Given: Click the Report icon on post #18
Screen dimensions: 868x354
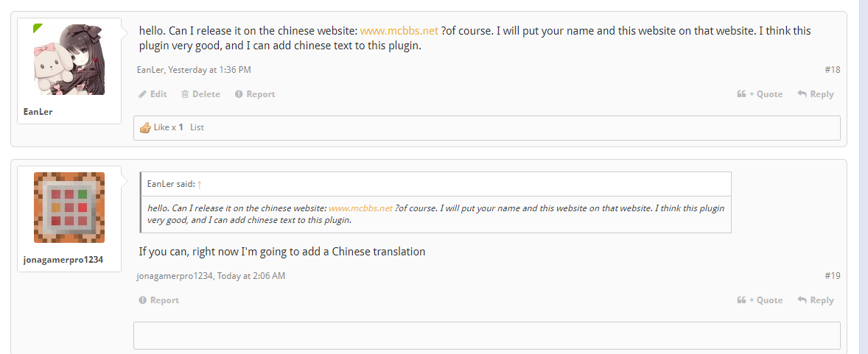Looking at the screenshot, I should [x=239, y=94].
